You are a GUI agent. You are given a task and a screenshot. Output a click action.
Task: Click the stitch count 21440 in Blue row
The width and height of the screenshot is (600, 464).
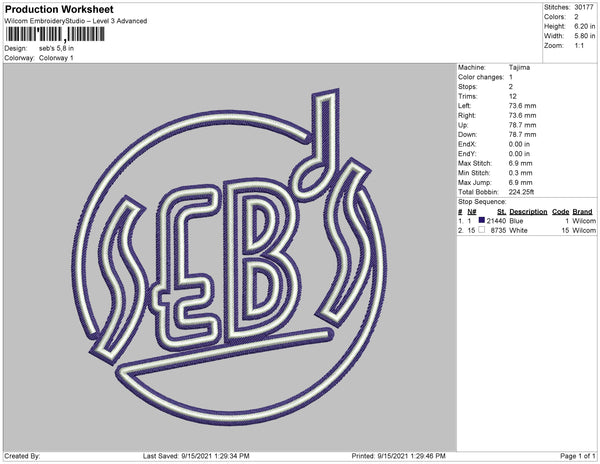point(496,221)
